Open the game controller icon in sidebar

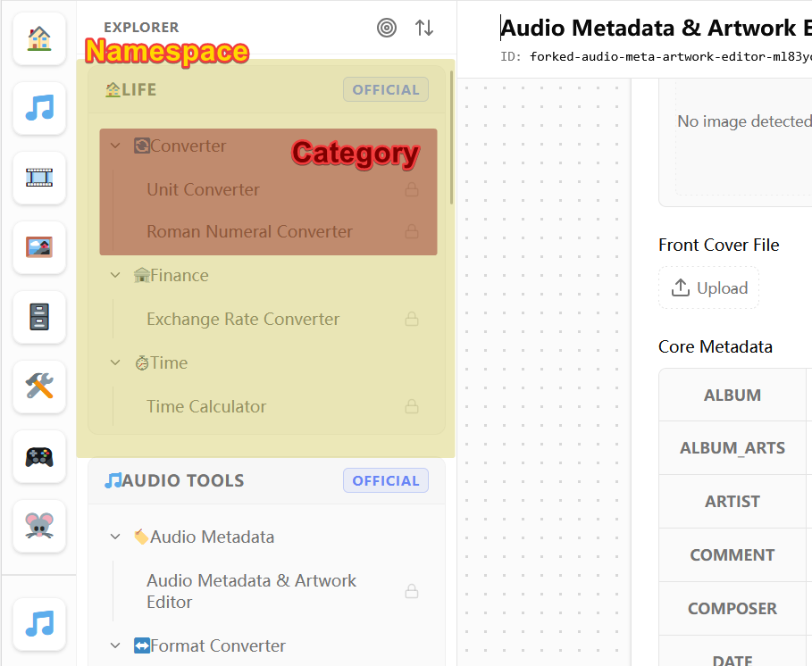[x=39, y=456]
